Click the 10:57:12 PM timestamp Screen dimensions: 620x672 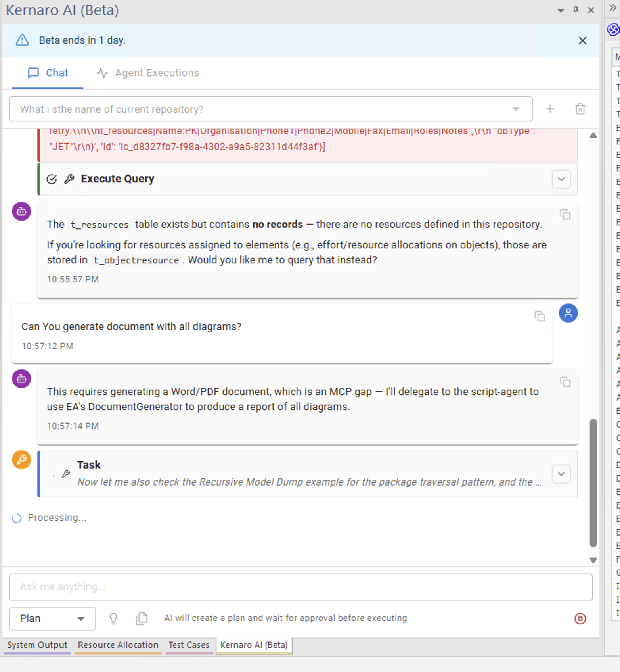coord(48,346)
